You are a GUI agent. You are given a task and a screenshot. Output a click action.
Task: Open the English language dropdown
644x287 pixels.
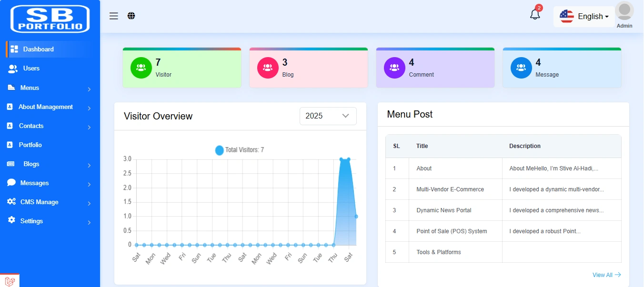pos(584,17)
